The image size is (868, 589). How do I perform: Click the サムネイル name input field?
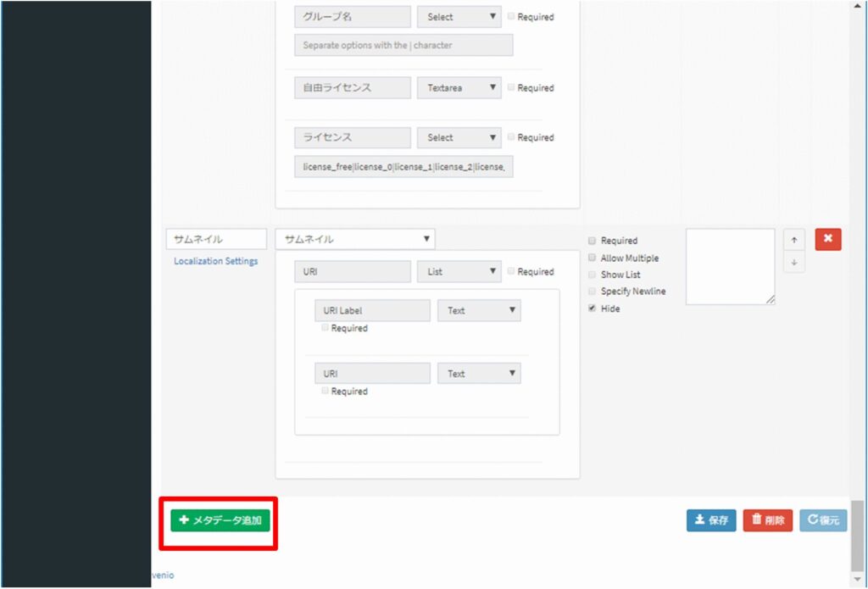pyautogui.click(x=216, y=239)
